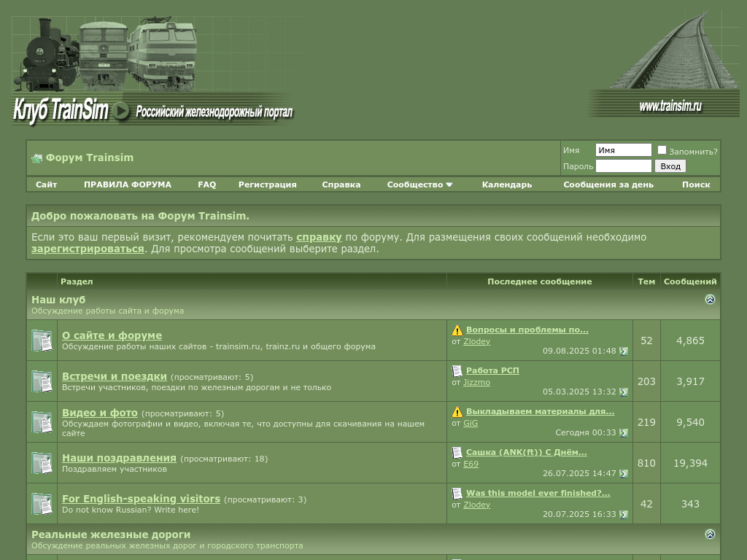Go to last post arrow in Наши поздравления row
This screenshot has height=560, width=747.
click(624, 474)
